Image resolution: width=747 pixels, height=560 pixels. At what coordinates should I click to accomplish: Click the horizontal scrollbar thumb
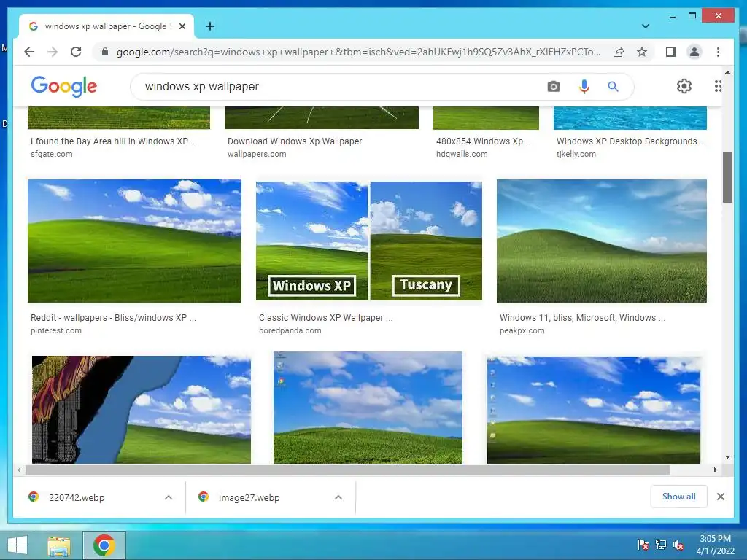(347, 470)
